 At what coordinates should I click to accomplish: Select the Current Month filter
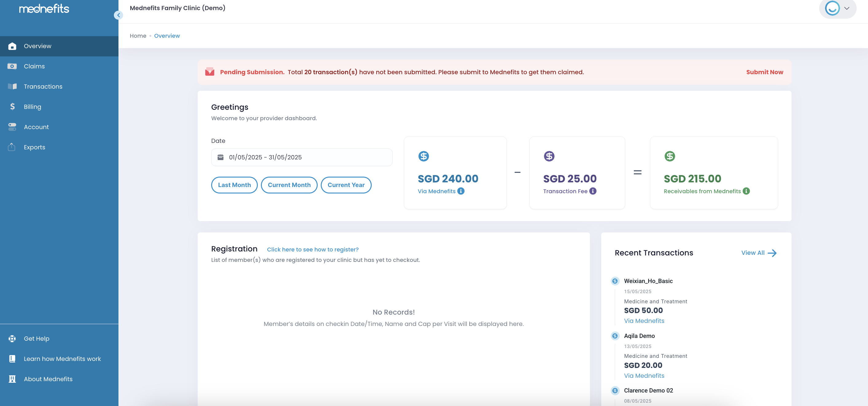(x=289, y=185)
